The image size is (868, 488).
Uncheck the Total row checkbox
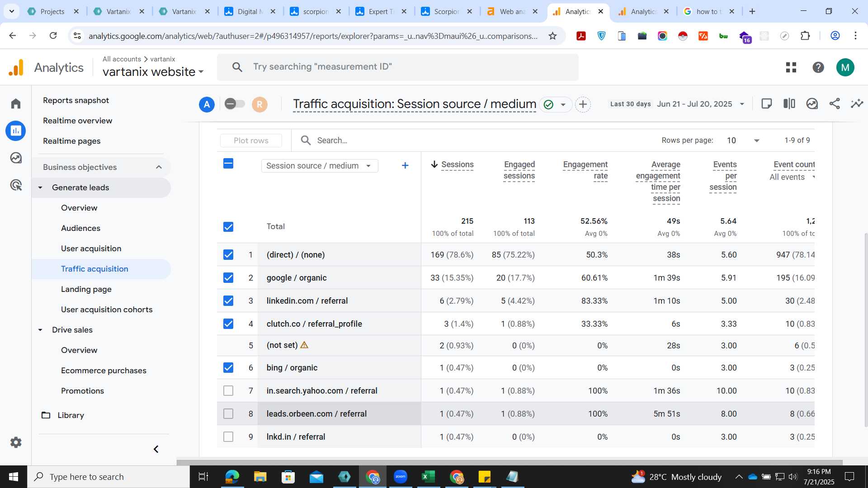(x=228, y=227)
